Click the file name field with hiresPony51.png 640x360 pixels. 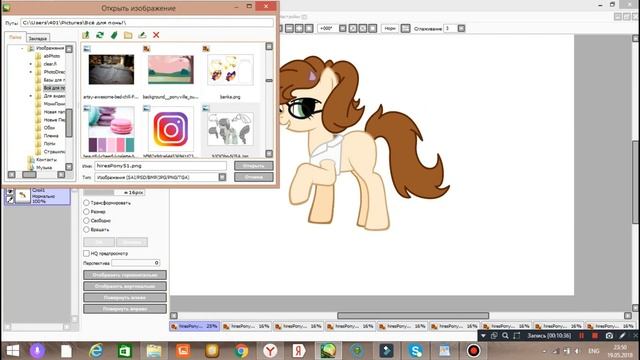[x=160, y=166]
